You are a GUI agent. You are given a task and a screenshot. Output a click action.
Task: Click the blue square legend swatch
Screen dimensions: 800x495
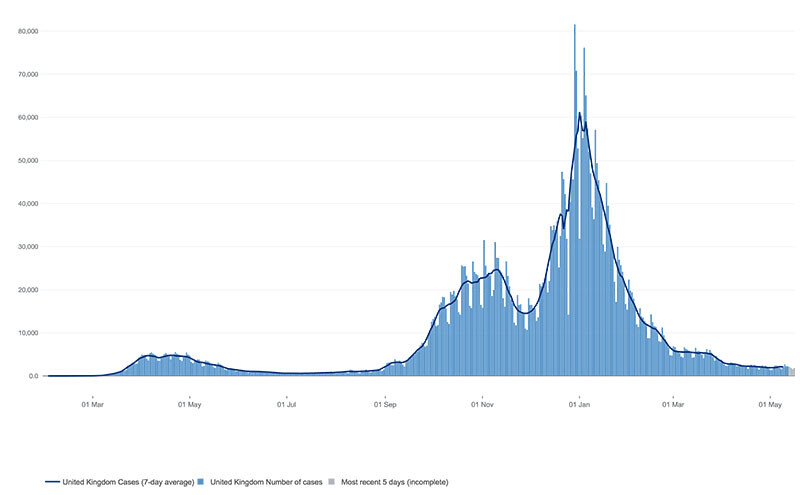[x=201, y=482]
